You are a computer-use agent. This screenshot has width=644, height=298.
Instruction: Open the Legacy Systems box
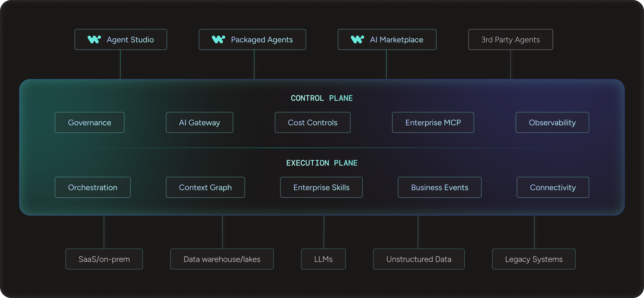534,259
